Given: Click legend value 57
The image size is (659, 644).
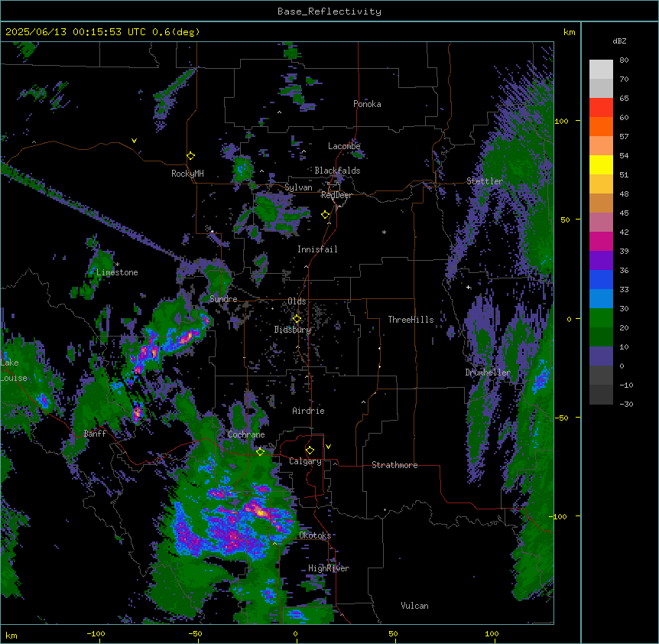Looking at the screenshot, I should pos(624,137).
